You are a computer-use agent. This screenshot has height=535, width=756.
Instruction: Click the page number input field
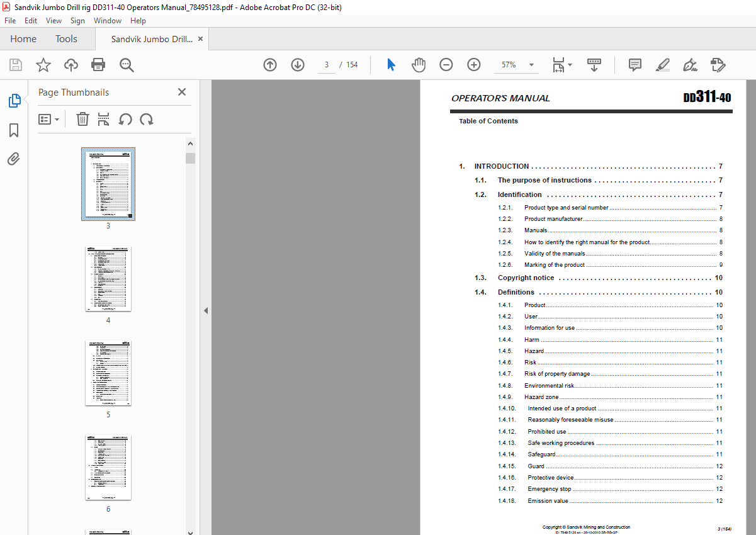[327, 65]
